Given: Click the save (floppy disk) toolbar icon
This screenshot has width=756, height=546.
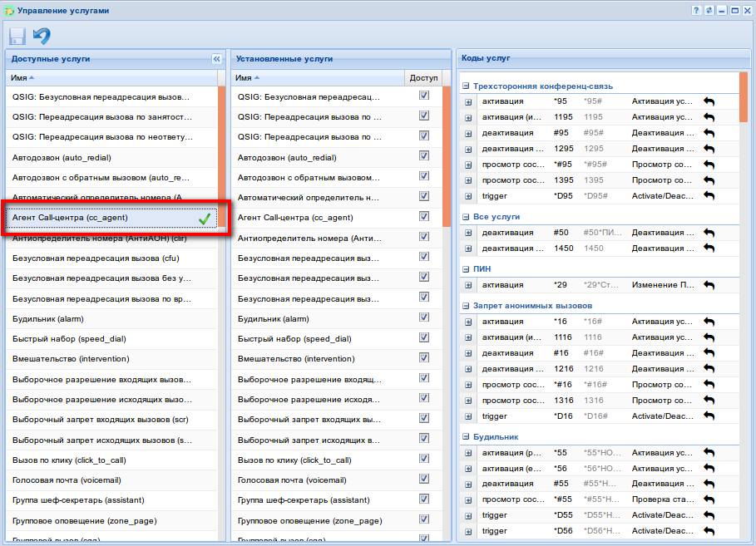Looking at the screenshot, I should point(17,36).
